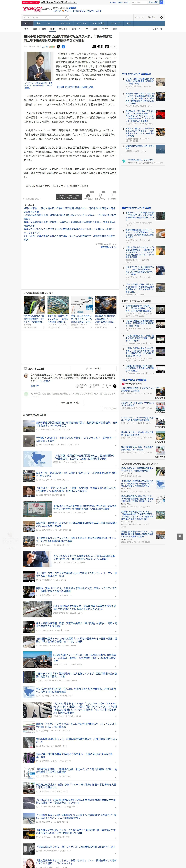Select the 速報 navigation tab
The height and width of the screenshot is (868, 186).
point(38,24)
